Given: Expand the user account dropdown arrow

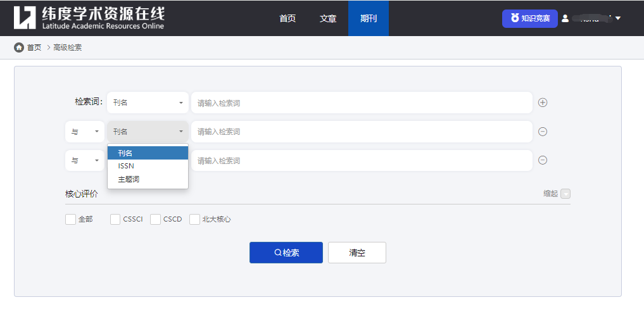Looking at the screenshot, I should pos(617,18).
